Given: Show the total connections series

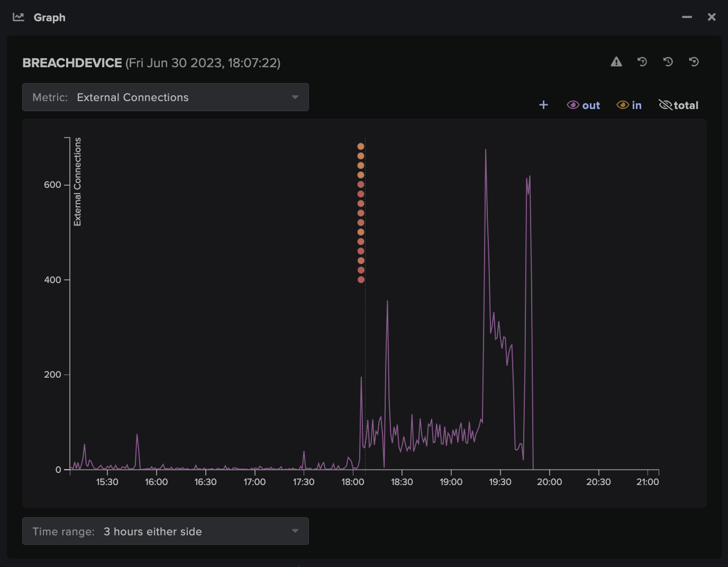Looking at the screenshot, I should 679,105.
